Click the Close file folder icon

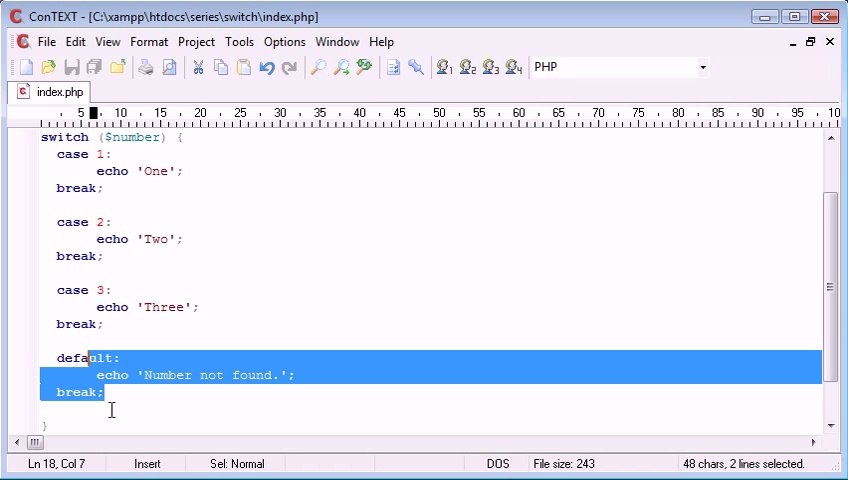coord(117,68)
